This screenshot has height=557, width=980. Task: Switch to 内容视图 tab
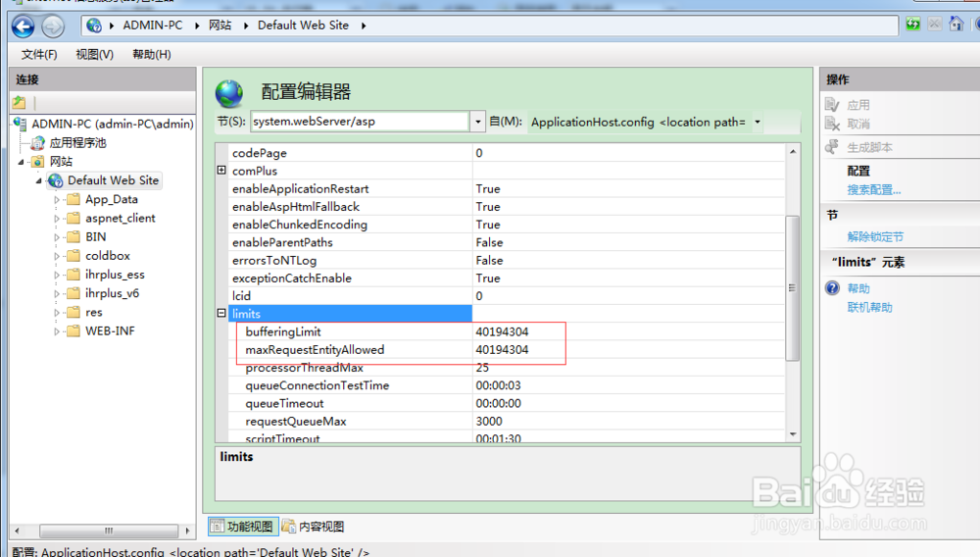[x=314, y=527]
